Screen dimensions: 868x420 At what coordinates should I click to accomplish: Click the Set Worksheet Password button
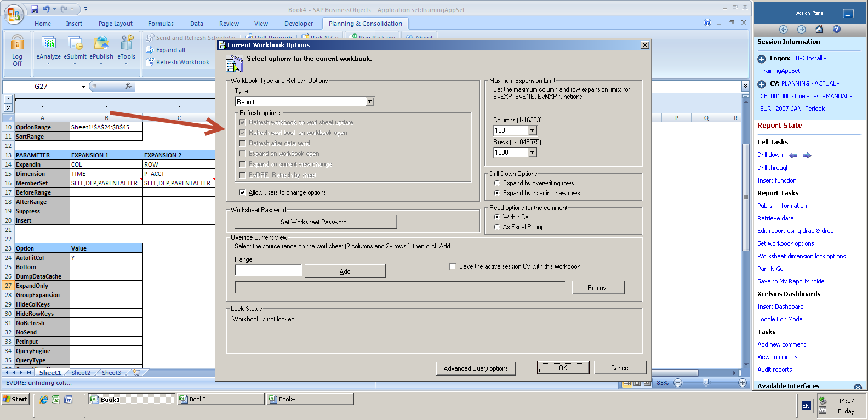click(x=316, y=222)
